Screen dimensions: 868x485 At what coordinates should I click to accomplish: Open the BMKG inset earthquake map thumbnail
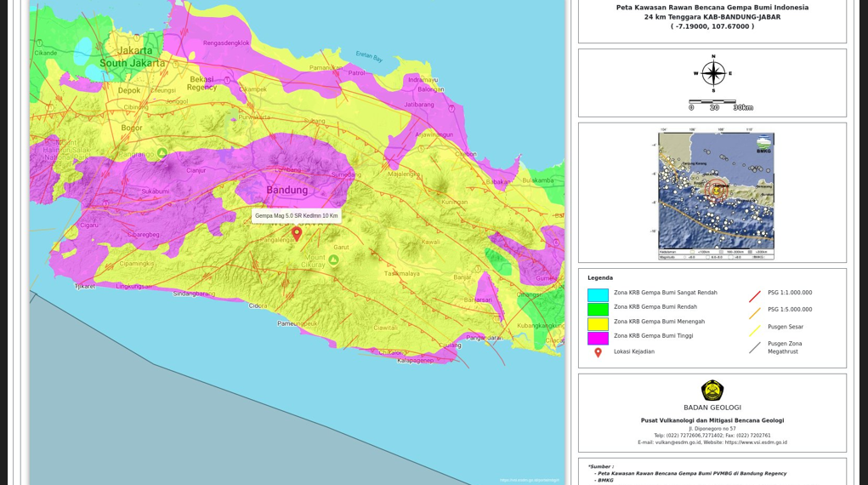716,195
